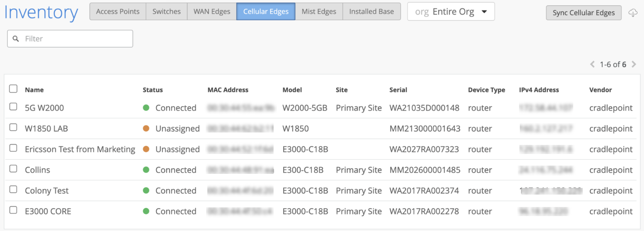The image size is (644, 231).
Task: Toggle the select-all header checkbox
Action: tap(13, 89)
